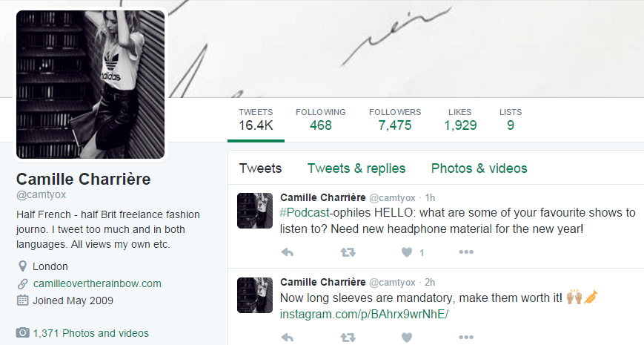The image size is (644, 345).
Task: Open the Likes stat showing 1,929
Action: [x=460, y=119]
